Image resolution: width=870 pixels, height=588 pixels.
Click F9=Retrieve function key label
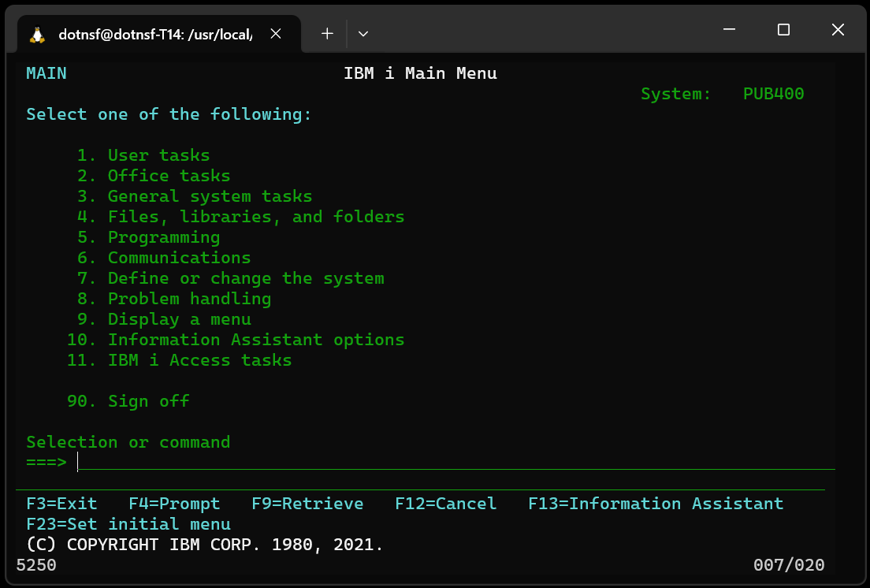(307, 504)
